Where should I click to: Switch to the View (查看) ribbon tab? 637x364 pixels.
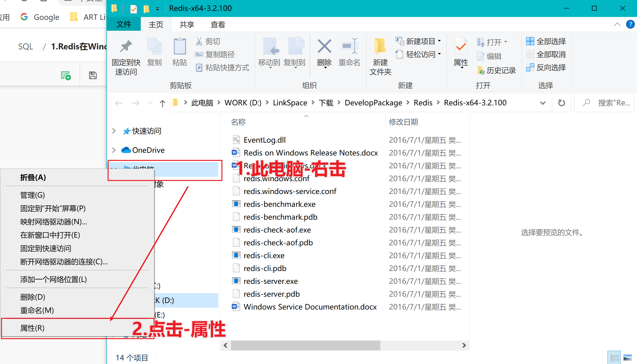pos(218,24)
